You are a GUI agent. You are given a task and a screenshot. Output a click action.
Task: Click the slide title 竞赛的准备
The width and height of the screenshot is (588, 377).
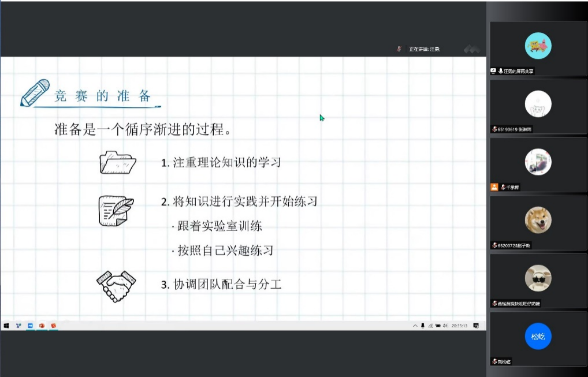pos(102,96)
